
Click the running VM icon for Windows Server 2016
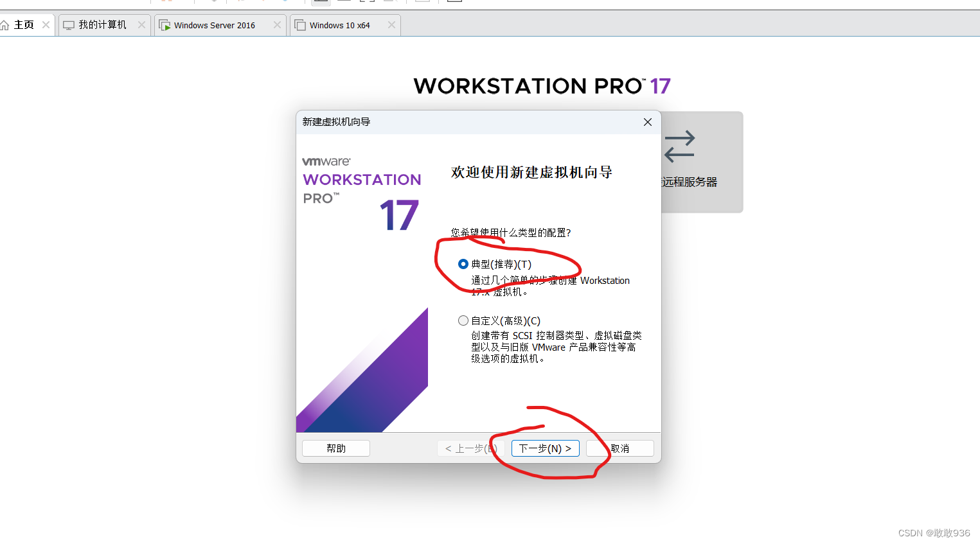tap(165, 26)
